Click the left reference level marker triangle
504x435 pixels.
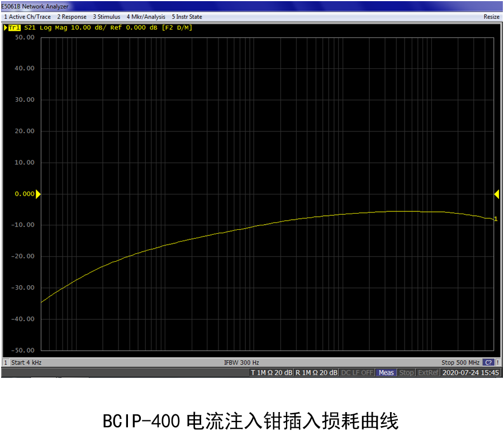tap(38, 194)
